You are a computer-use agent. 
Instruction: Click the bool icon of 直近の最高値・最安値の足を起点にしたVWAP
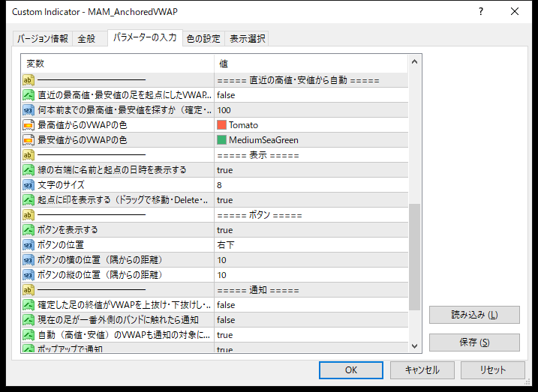pyautogui.click(x=29, y=95)
